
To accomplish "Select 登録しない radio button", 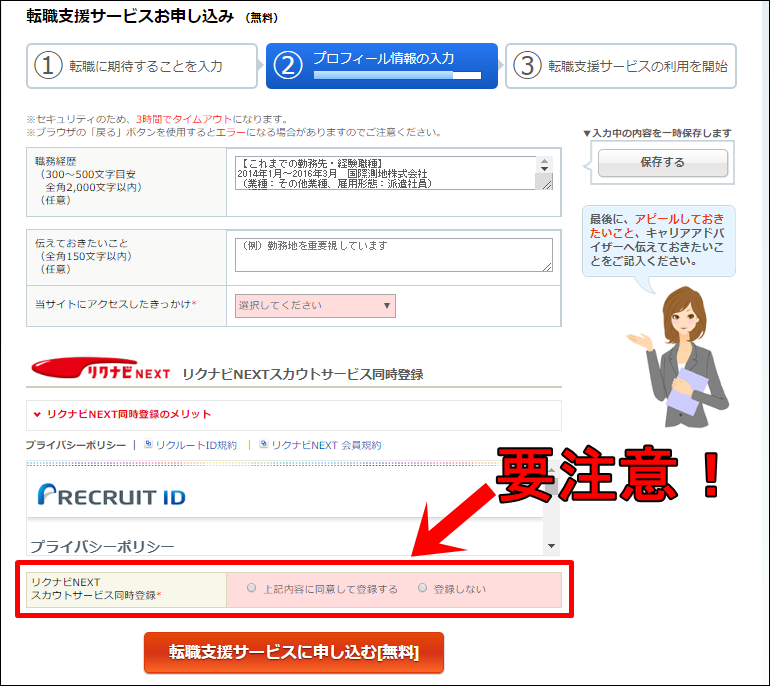I will pos(422,588).
